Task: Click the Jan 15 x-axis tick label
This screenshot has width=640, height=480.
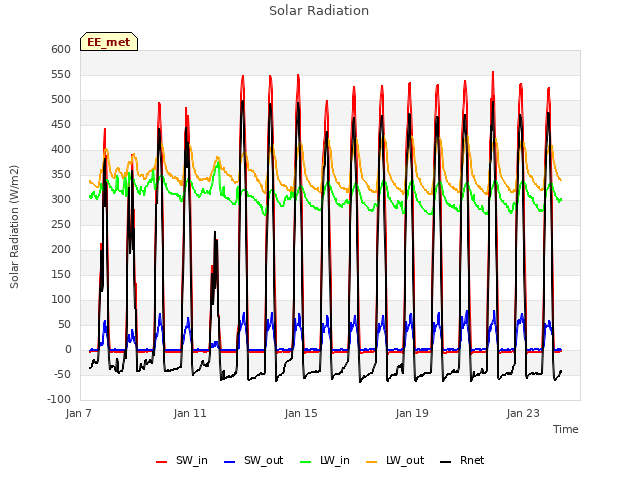Action: point(301,413)
